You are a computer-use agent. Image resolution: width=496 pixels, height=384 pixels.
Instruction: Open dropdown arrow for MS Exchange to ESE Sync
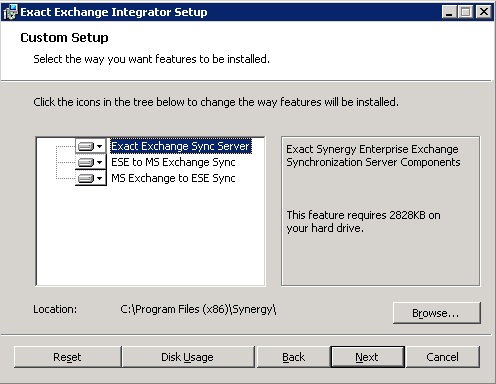coord(99,178)
